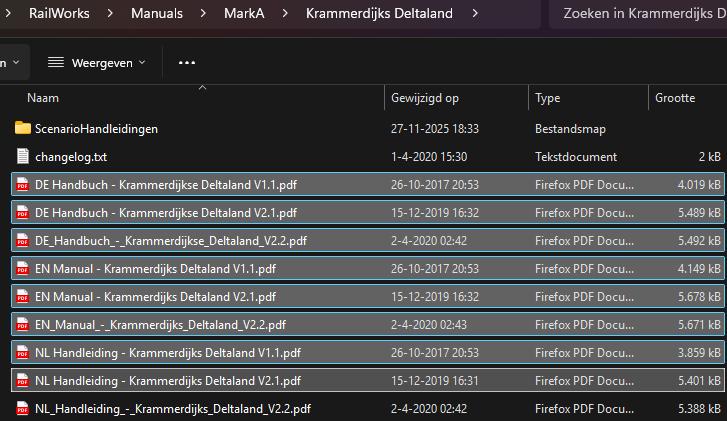Select EN Manual - Krammerdijks Deltaland V2.1.pdf name
Viewport: 727px width, 421px height.
[156, 297]
